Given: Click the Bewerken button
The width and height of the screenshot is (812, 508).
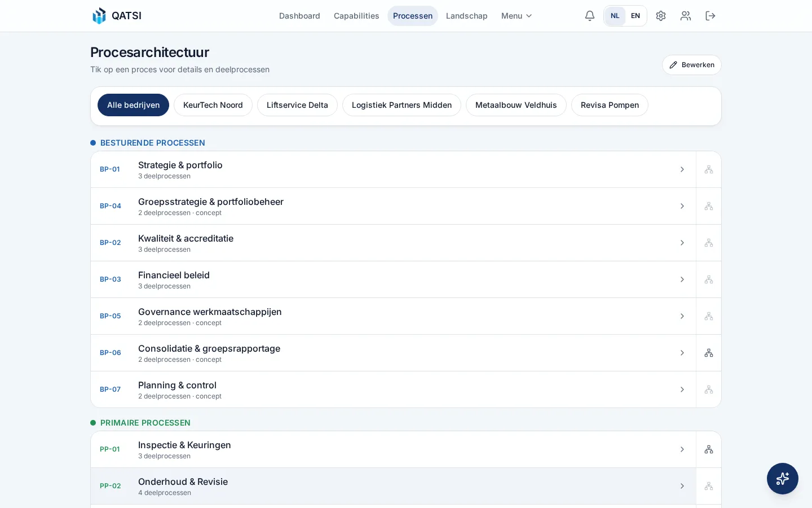Looking at the screenshot, I should pos(692,65).
